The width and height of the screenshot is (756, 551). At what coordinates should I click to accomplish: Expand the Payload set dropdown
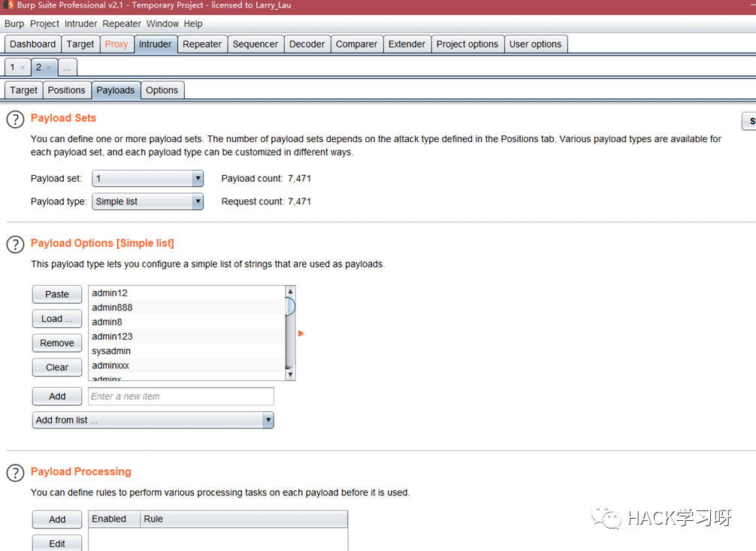click(x=198, y=178)
